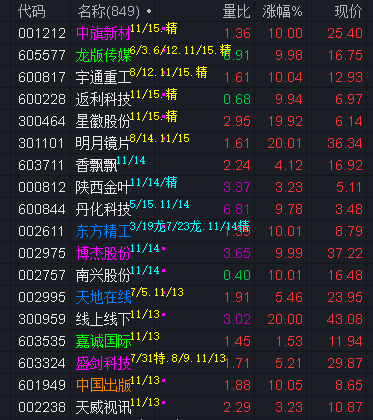Select stock code 600228
The height and width of the screenshot is (420, 373).
pos(42,99)
